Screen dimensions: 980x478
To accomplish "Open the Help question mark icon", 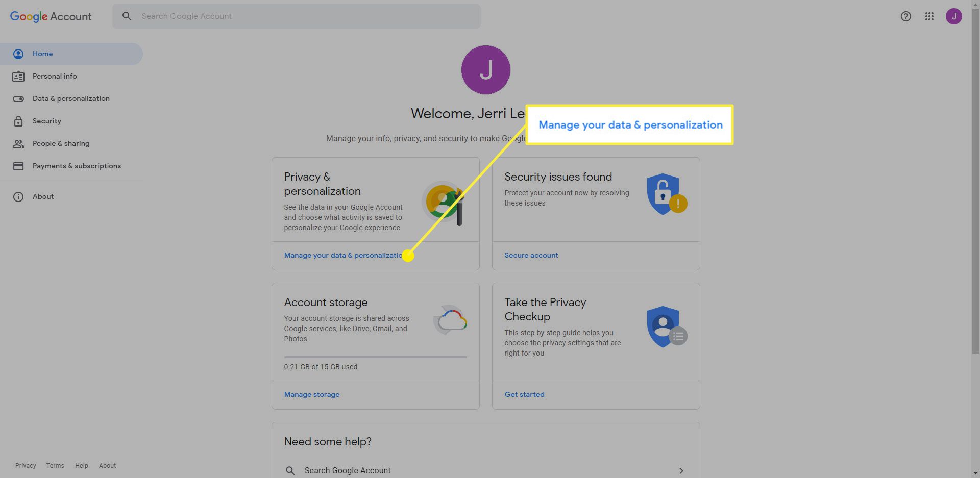I will coord(905,16).
